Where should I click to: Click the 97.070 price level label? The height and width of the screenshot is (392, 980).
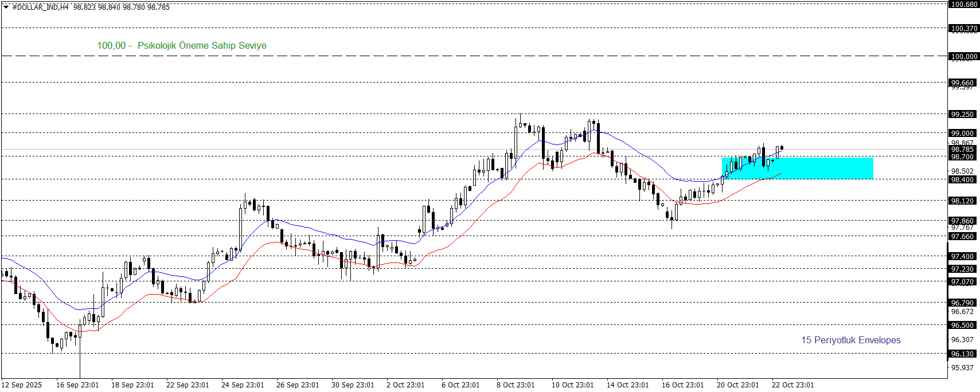[x=962, y=282]
